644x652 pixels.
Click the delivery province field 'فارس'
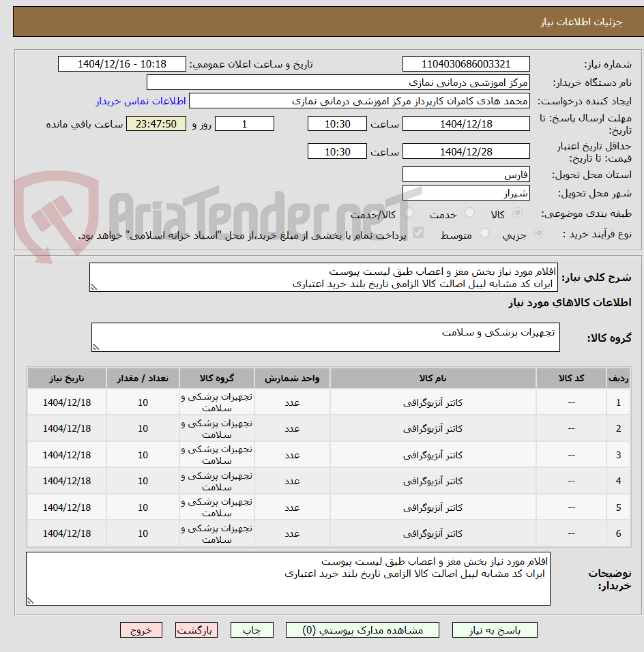[466, 174]
